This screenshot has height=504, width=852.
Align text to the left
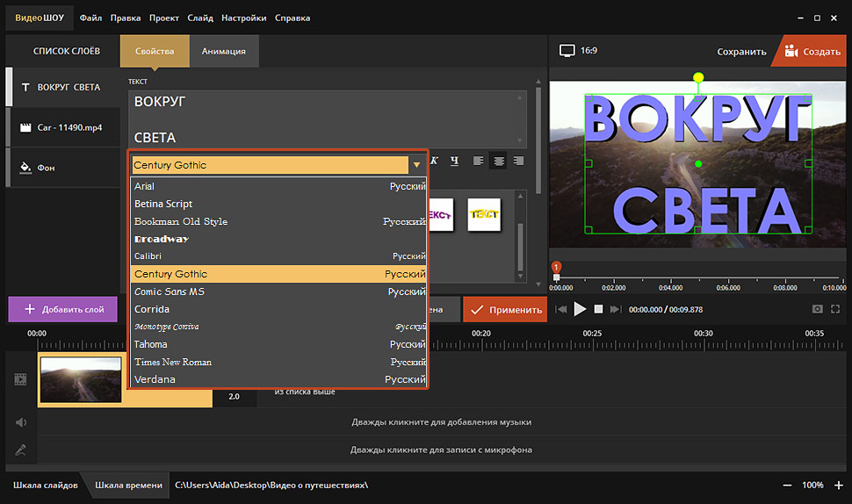pyautogui.click(x=478, y=161)
